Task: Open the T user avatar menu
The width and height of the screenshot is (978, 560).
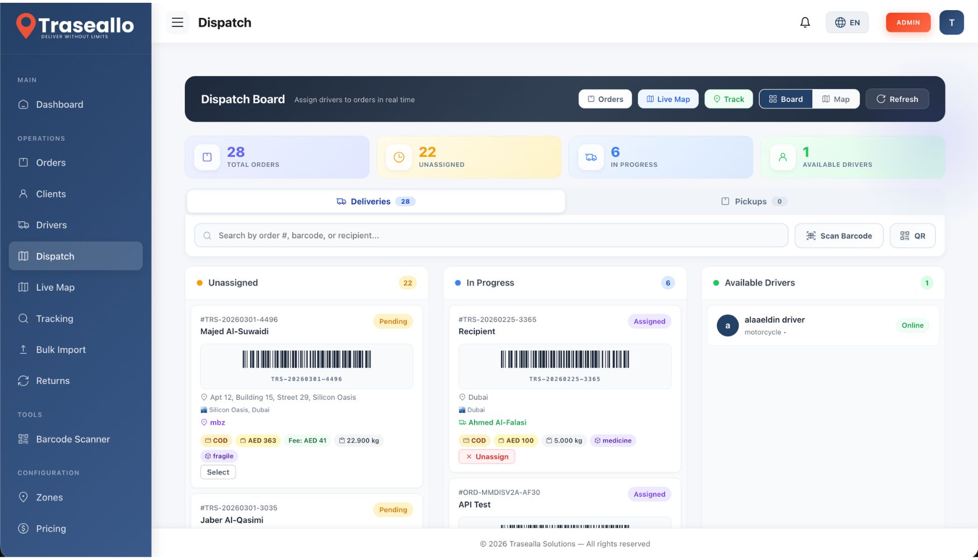Action: pos(951,22)
